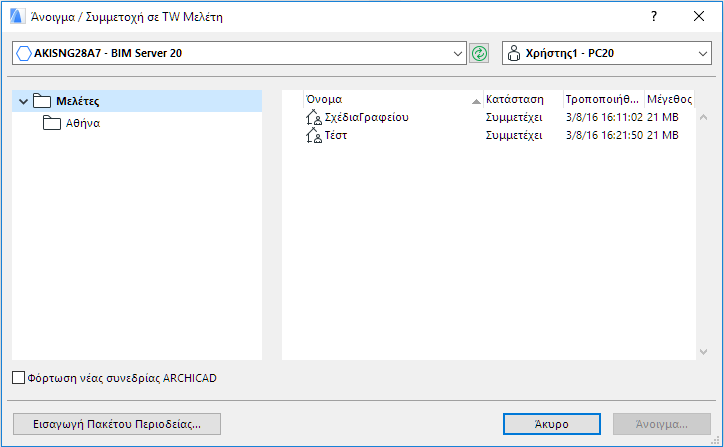This screenshot has width=724, height=447.
Task: Close the dialog with the X button
Action: pos(699,16)
